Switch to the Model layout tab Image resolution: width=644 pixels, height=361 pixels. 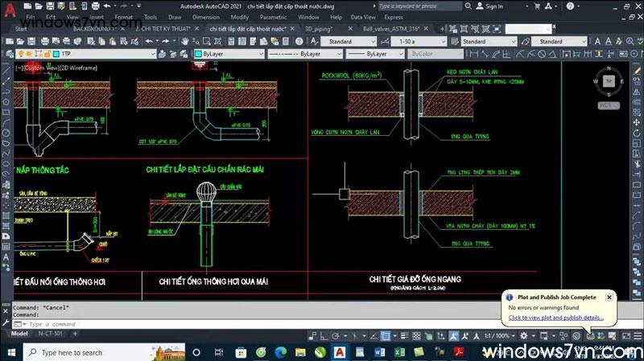click(19, 332)
